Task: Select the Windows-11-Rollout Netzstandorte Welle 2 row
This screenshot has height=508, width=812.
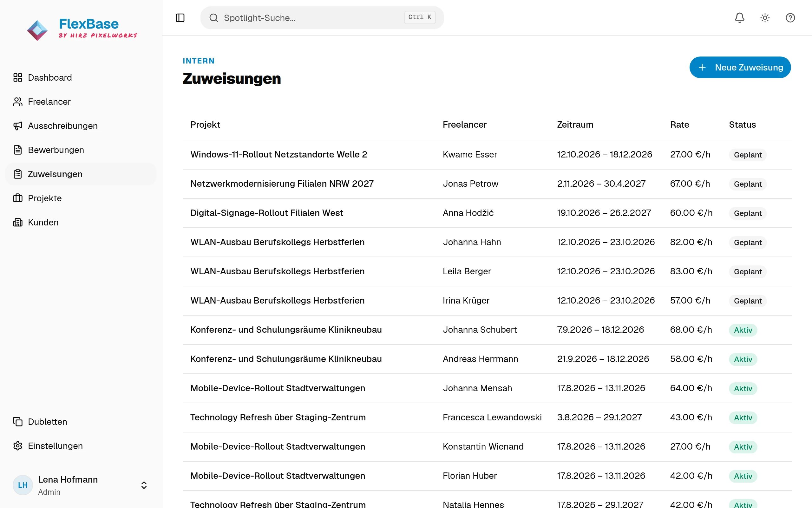Action: coord(487,155)
